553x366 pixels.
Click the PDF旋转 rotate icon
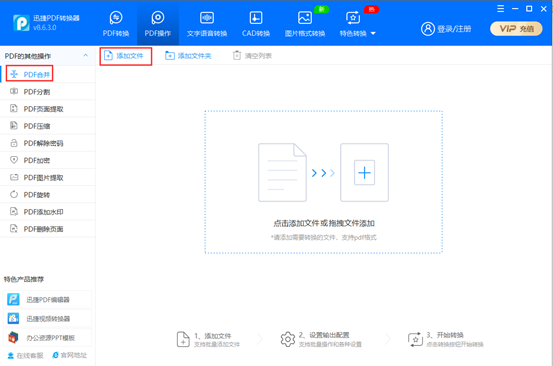(14, 194)
